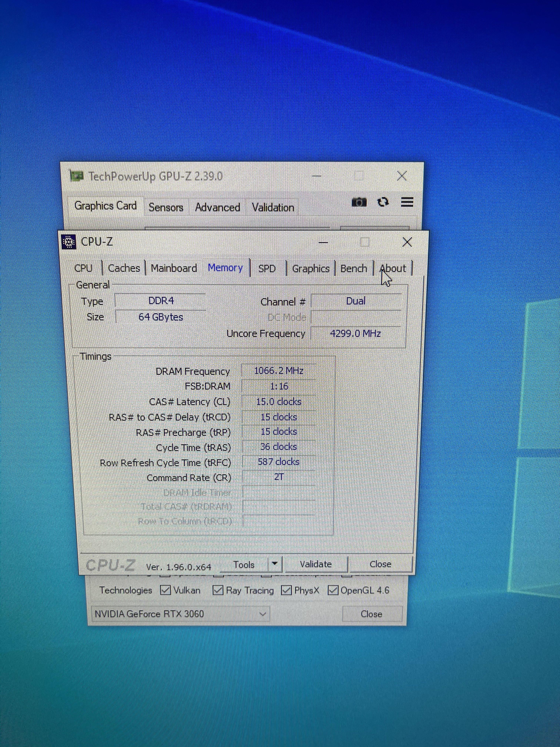Click the CPU-Z title bar app icon

click(69, 242)
